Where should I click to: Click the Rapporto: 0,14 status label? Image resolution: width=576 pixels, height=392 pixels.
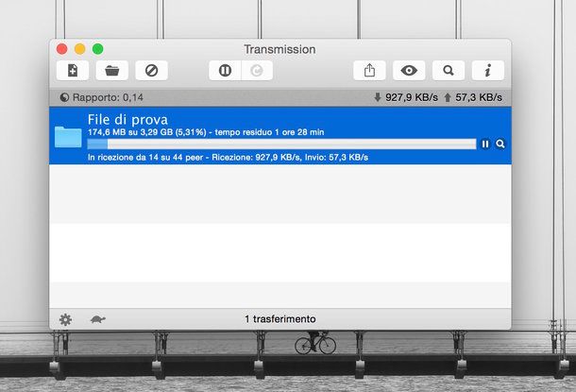(108, 97)
